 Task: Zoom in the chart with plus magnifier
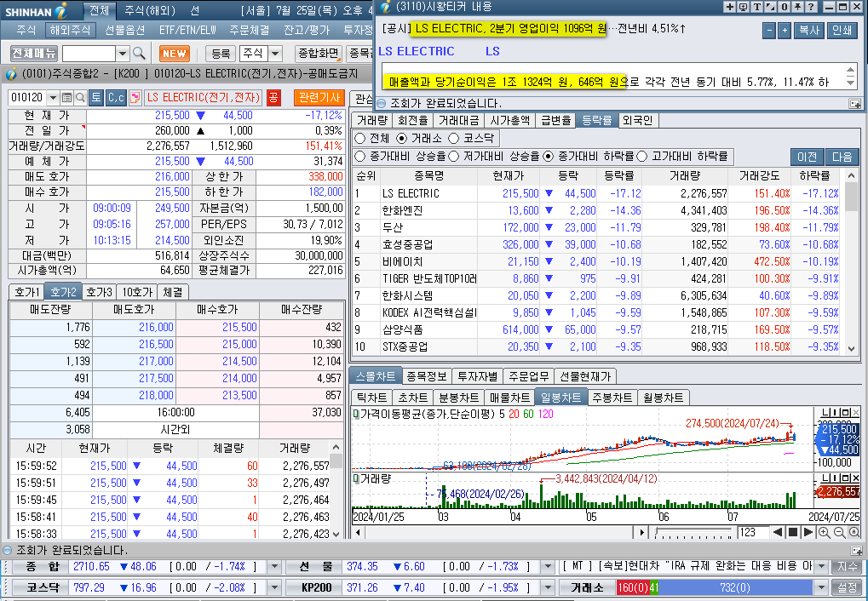click(x=825, y=532)
